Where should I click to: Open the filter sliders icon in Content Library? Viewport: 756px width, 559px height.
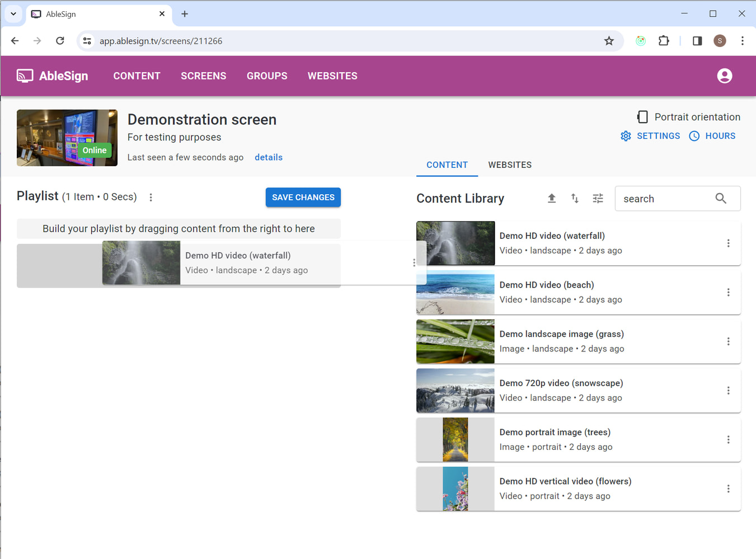pyautogui.click(x=598, y=199)
